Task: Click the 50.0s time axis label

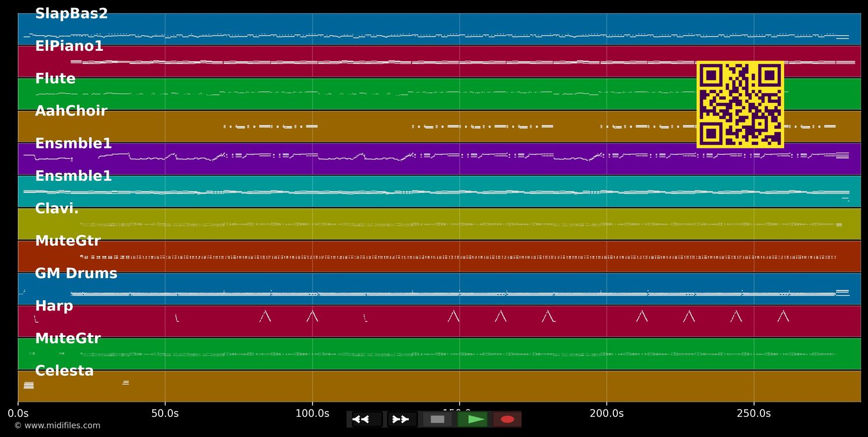Action: 165,413
